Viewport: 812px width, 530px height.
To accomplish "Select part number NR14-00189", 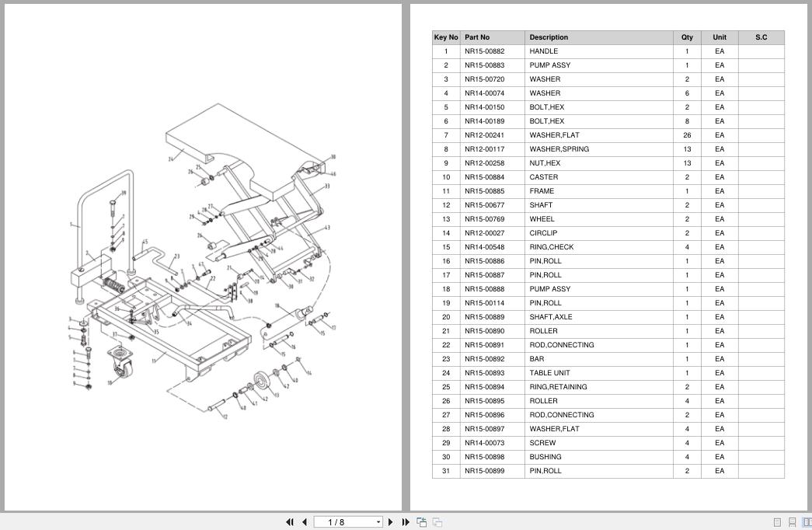I will 484,121.
